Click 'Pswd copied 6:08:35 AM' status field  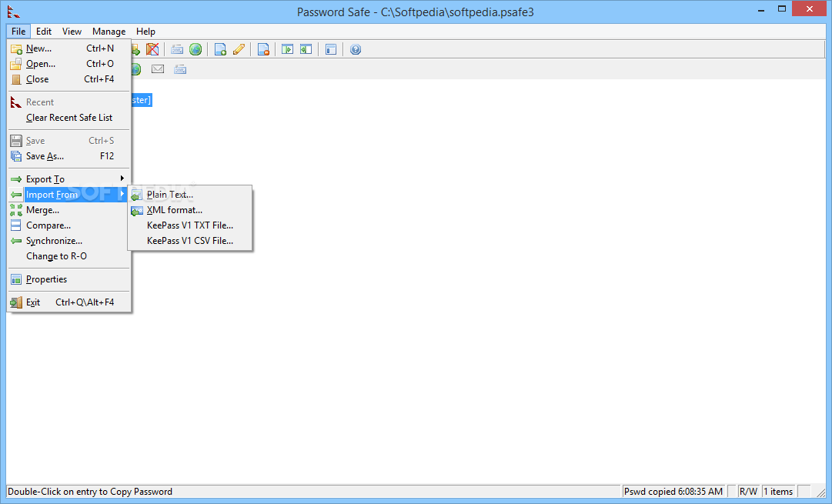tap(673, 491)
